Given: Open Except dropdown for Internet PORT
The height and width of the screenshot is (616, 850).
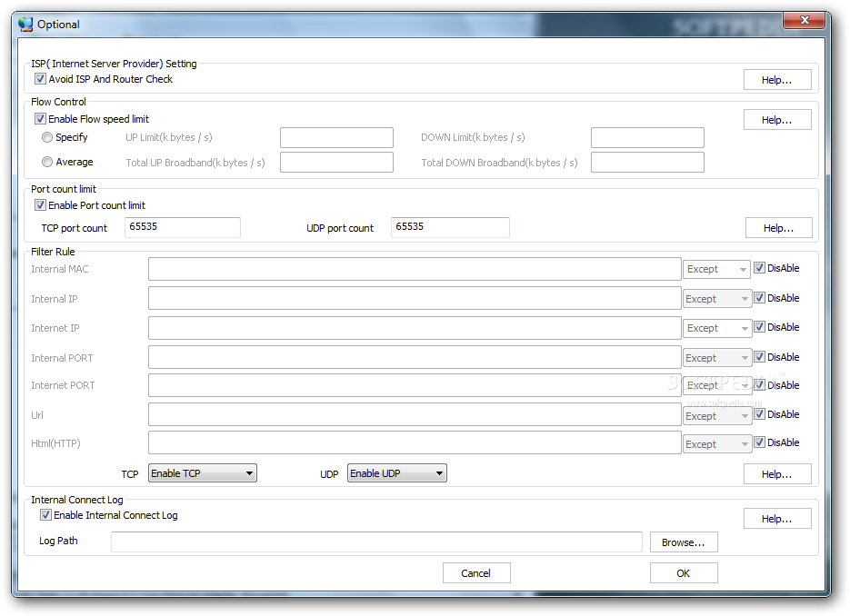Looking at the screenshot, I should tap(717, 385).
